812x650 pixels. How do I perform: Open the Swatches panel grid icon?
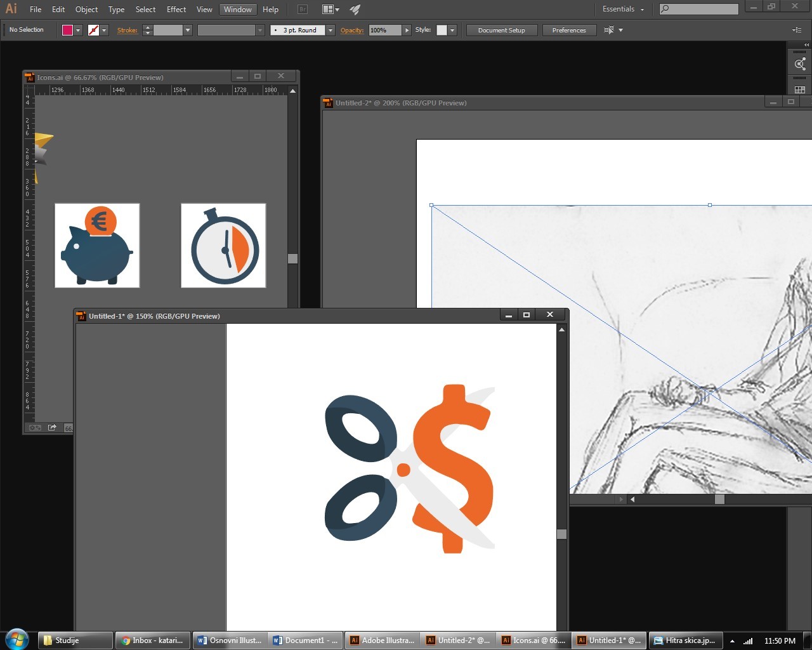click(x=800, y=90)
